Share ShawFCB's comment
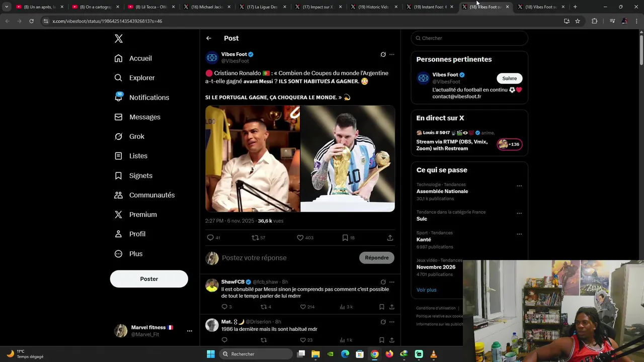The height and width of the screenshot is (362, 644). coord(392,307)
